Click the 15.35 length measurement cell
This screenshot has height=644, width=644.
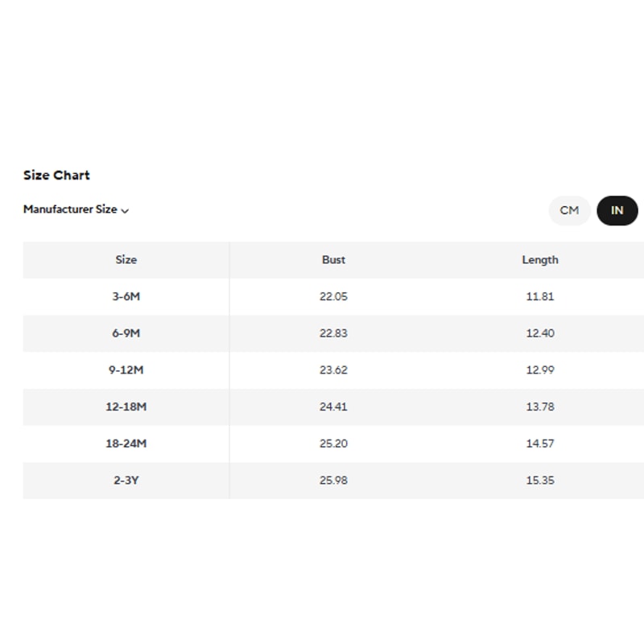pos(539,481)
